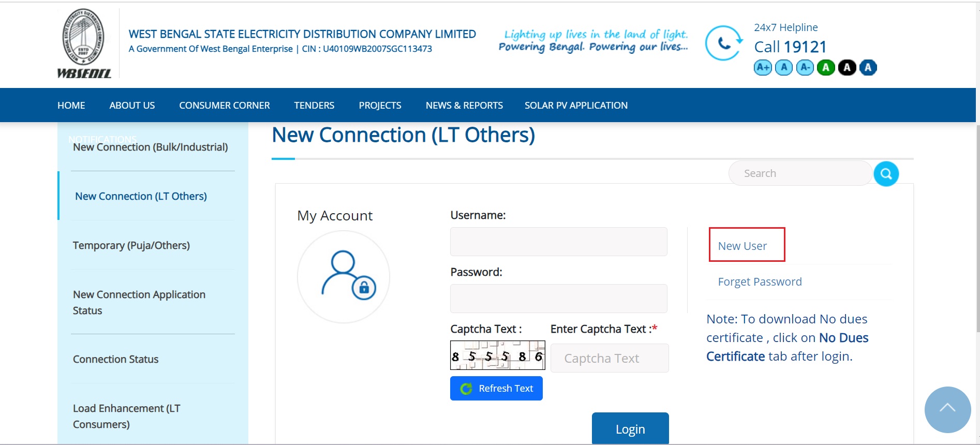Open the CONSUMER CORNER menu

(224, 105)
